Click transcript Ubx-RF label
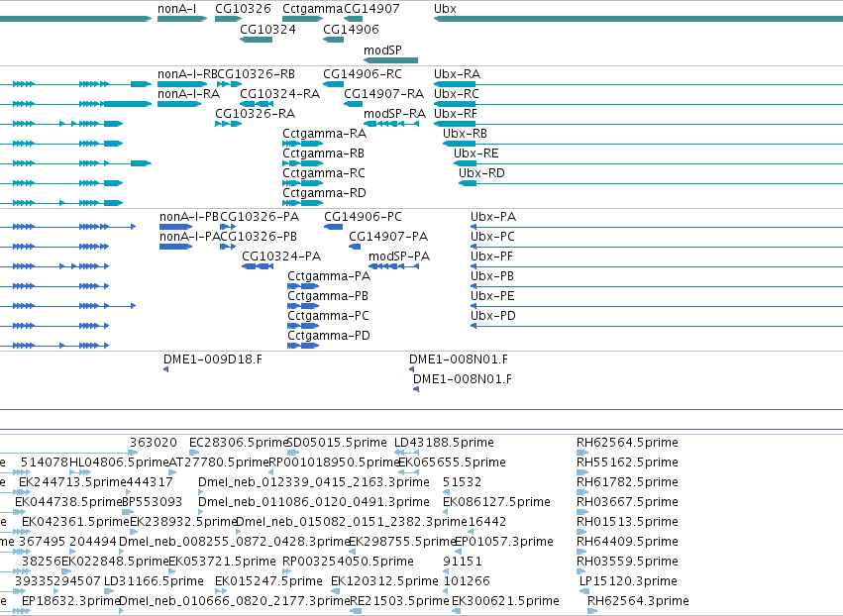The height and width of the screenshot is (616, 843). 456,114
